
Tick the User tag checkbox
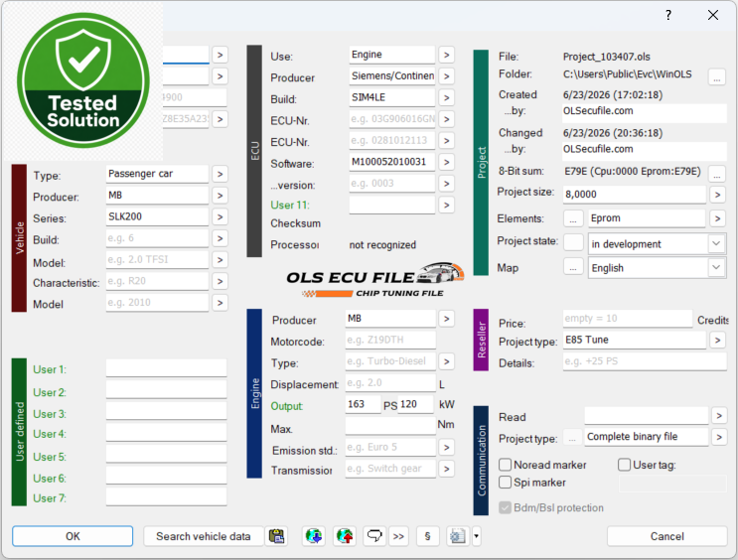coord(624,465)
